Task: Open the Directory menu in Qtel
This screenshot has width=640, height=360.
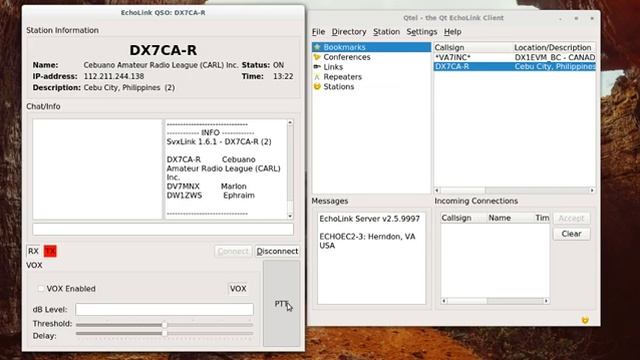Action: [349, 32]
